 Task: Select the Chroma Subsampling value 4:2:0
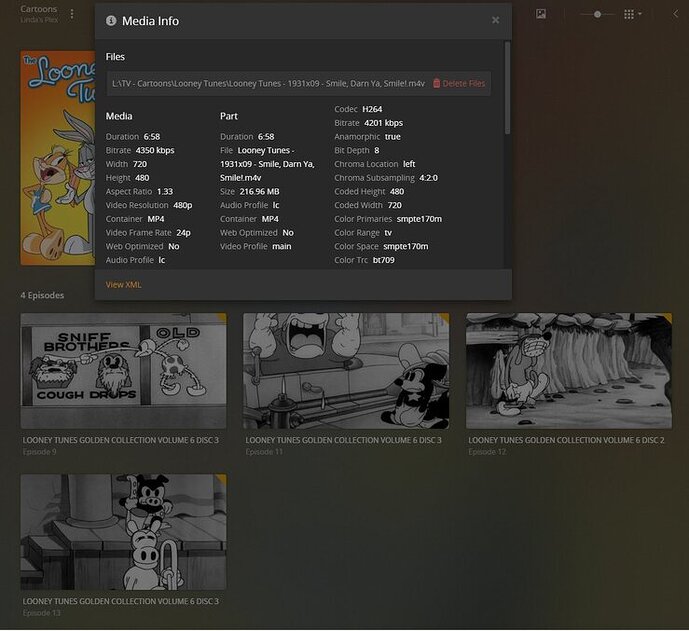[428, 178]
